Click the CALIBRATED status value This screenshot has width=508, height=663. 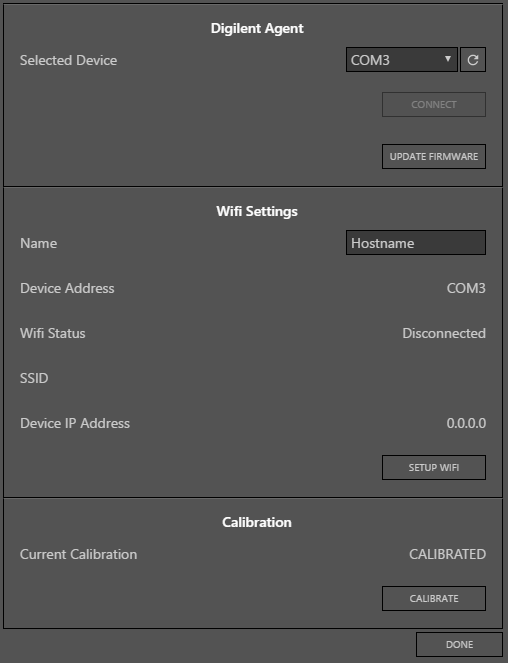pos(447,554)
